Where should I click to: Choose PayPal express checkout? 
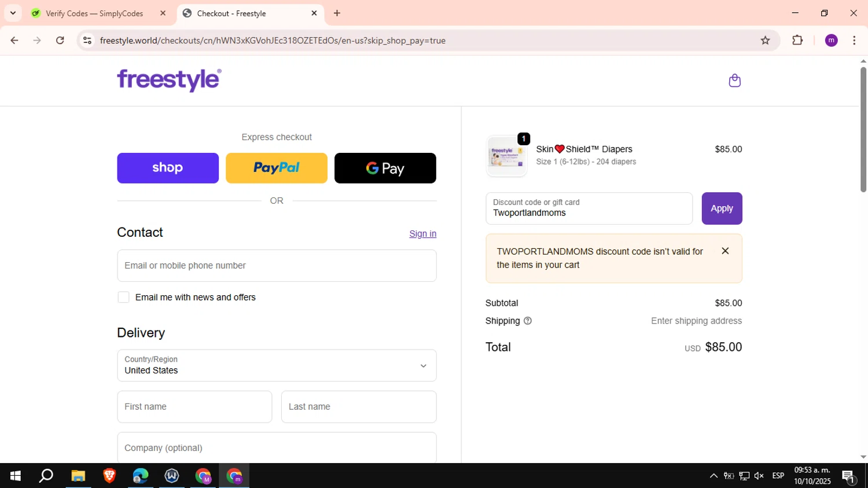click(x=277, y=168)
